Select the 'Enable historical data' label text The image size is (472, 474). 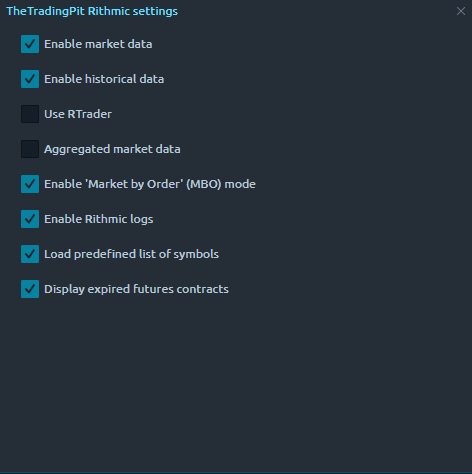(104, 79)
